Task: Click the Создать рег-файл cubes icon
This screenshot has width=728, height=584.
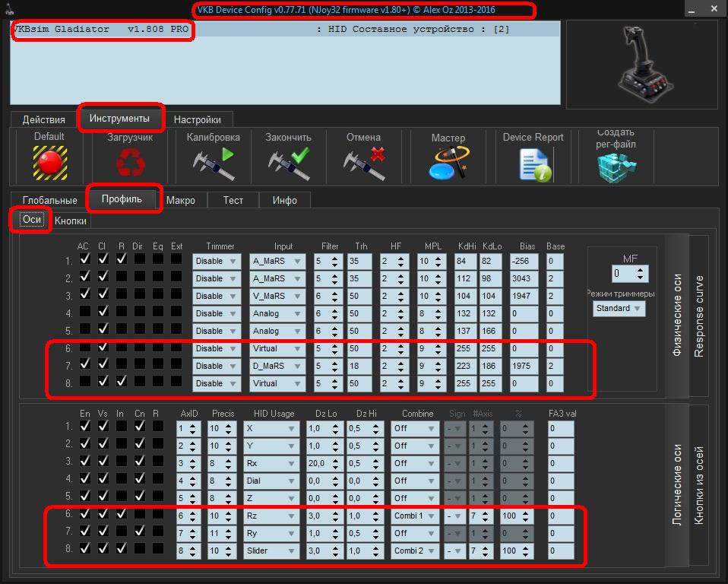Action: click(616, 167)
